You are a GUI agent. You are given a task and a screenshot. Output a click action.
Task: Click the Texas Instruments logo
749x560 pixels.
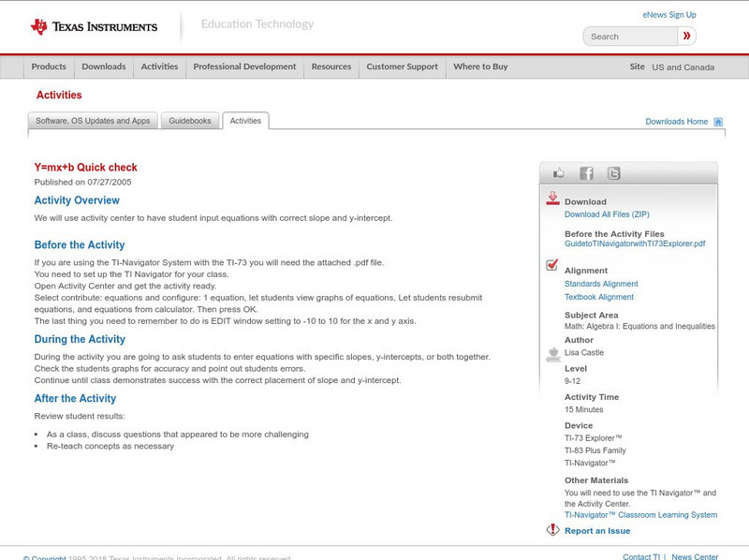(94, 27)
